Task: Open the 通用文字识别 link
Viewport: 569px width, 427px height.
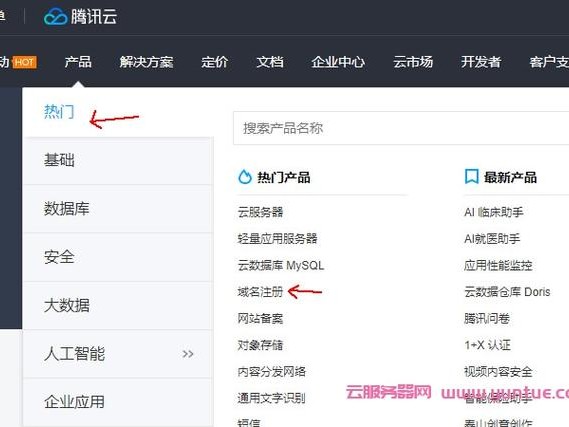Action: coord(272,398)
